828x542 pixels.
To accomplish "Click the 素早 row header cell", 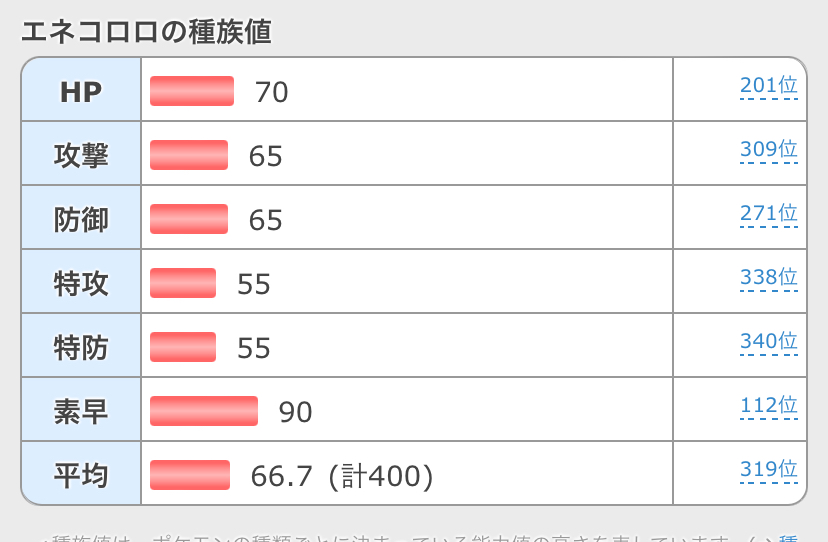I will click(x=81, y=411).
